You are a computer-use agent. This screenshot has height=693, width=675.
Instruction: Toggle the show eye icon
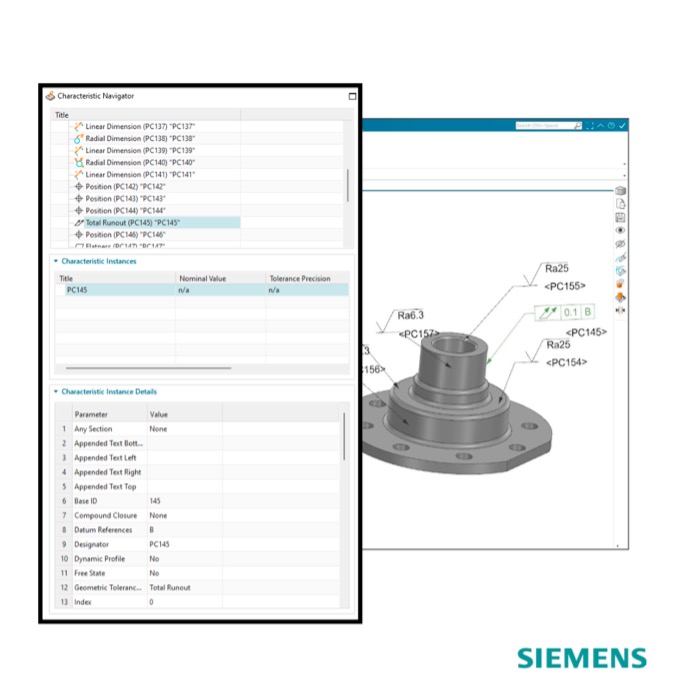click(620, 230)
